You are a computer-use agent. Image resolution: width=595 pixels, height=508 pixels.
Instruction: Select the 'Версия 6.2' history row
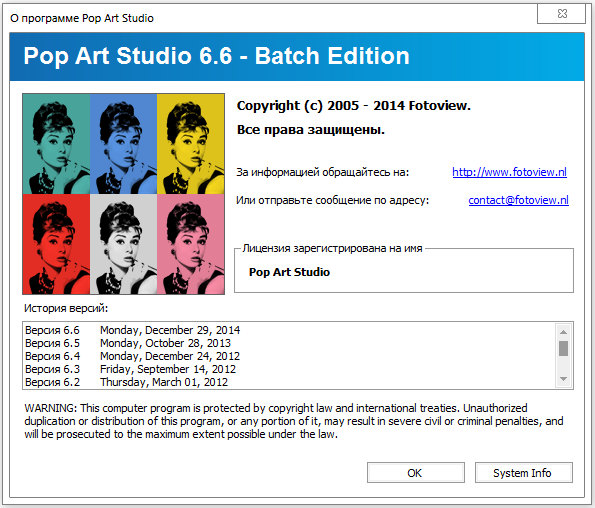tap(289, 382)
